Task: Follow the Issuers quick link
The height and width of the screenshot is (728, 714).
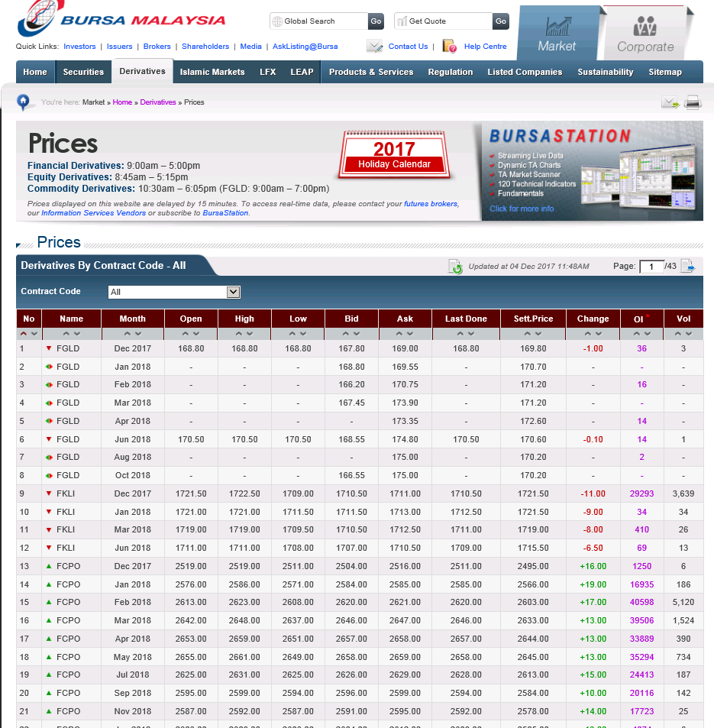Action: 119,47
